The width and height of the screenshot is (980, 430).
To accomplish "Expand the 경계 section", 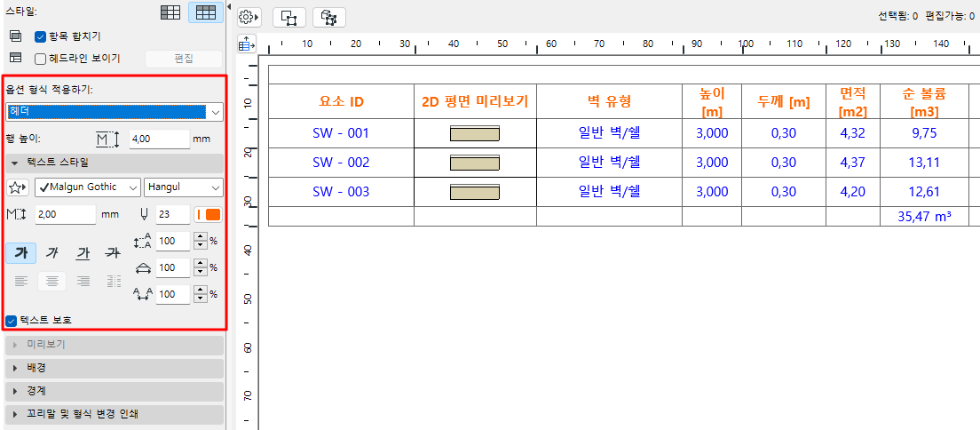I will (115, 391).
